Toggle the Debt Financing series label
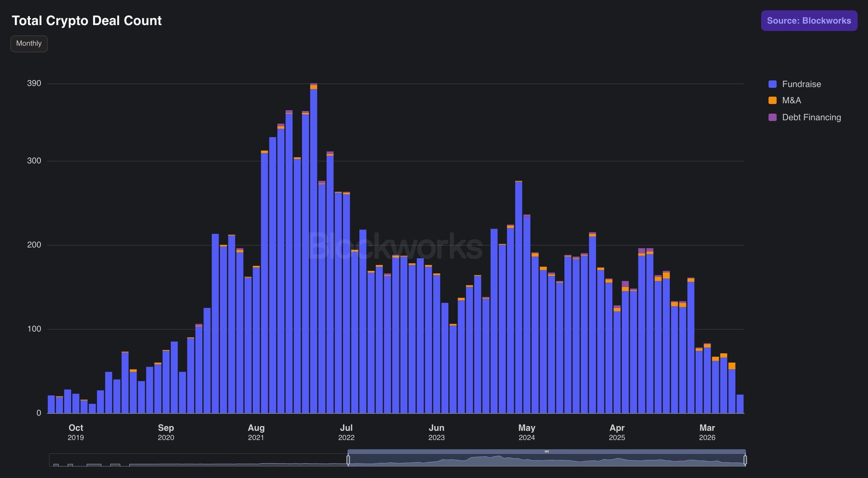The height and width of the screenshot is (478, 868). click(x=811, y=117)
